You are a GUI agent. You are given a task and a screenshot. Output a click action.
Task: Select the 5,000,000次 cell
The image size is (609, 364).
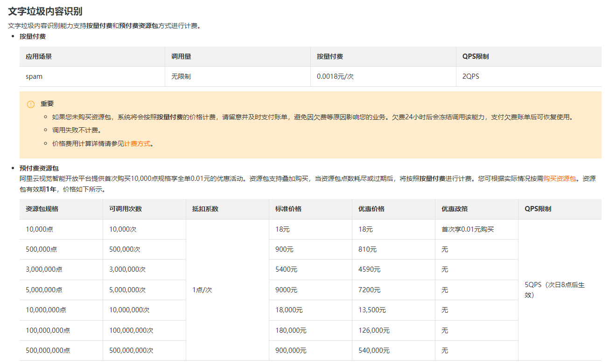pyautogui.click(x=145, y=290)
